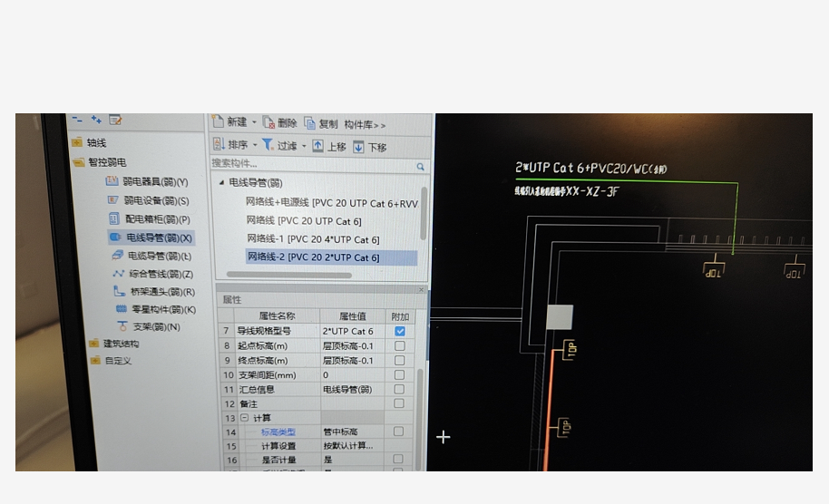Open the 自定义 folder in the tree
829x504 pixels.
click(x=111, y=361)
